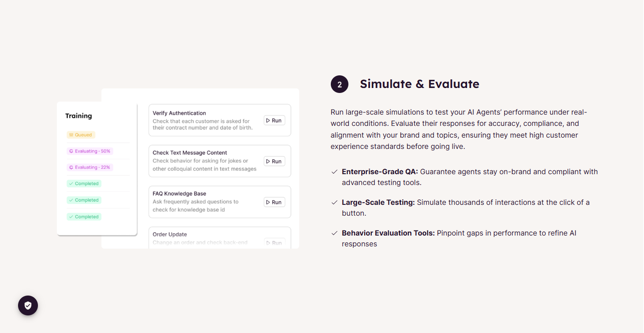
Task: Click the middle Completed status badge
Action: (x=84, y=200)
